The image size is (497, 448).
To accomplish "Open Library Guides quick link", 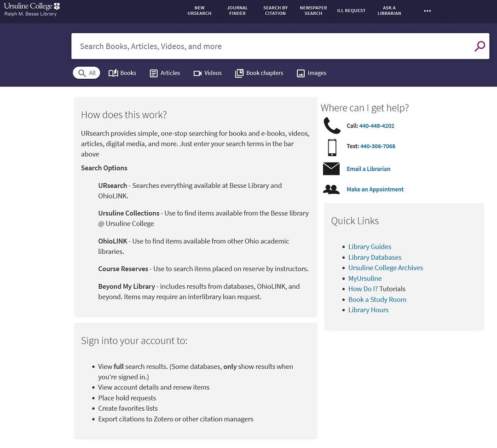I will click(370, 247).
